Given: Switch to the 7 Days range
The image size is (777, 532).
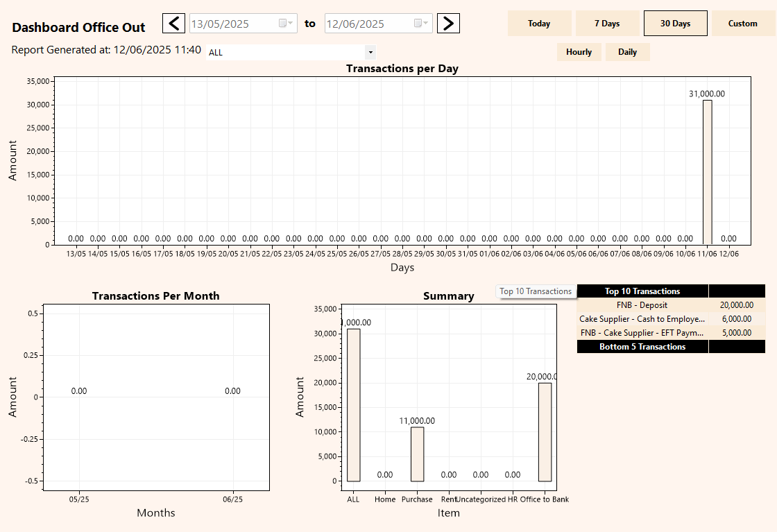Looking at the screenshot, I should pos(607,24).
